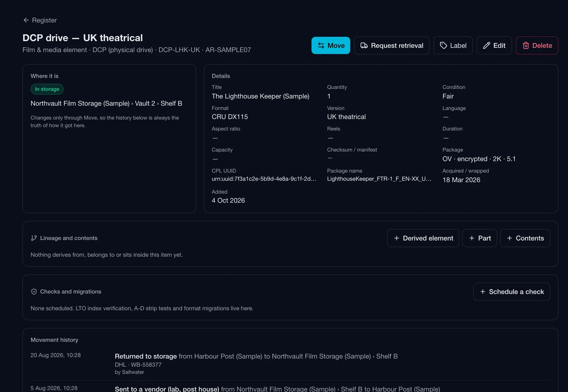Click the In storage status badge
The width and height of the screenshot is (568, 392).
pos(47,89)
